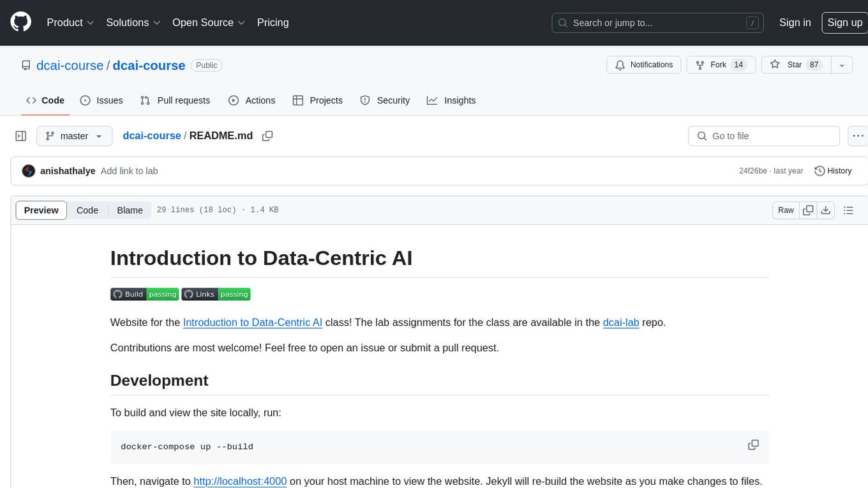Copy the README.md file path
Image resolution: width=868 pixels, height=488 pixels.
pos(267,136)
